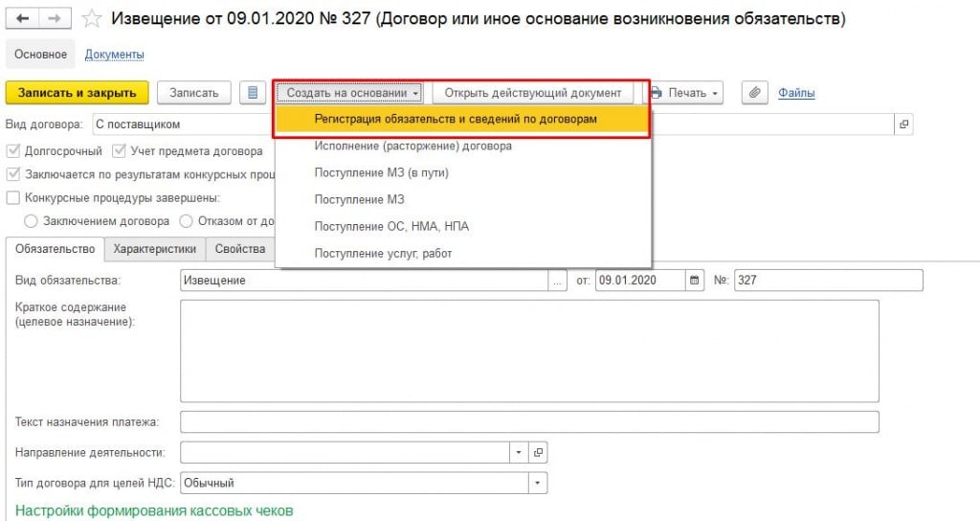Open Тип договора для целей НДС dropdown

click(x=538, y=483)
